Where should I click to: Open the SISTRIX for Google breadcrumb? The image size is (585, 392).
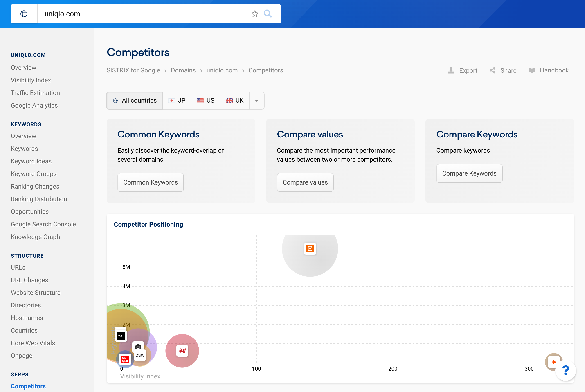click(133, 70)
